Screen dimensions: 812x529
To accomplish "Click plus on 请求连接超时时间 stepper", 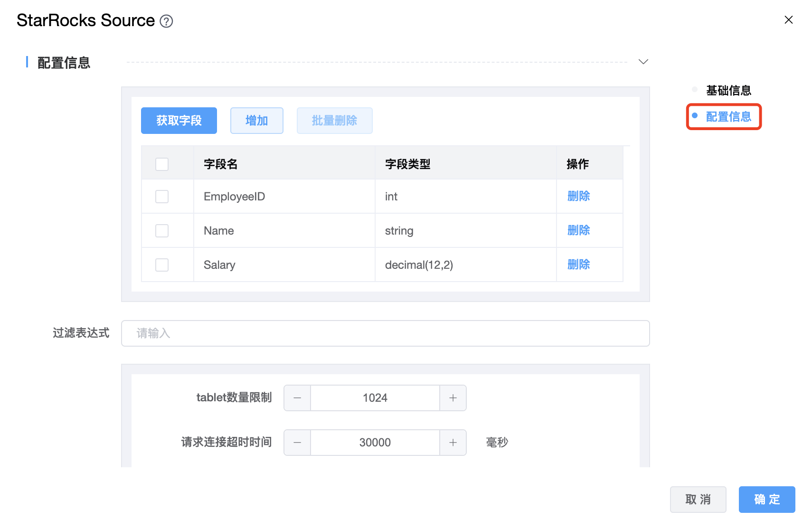I will tap(453, 443).
